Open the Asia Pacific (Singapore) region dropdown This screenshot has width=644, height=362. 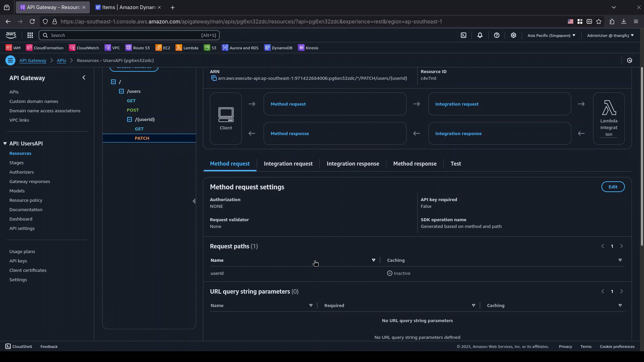[551, 35]
